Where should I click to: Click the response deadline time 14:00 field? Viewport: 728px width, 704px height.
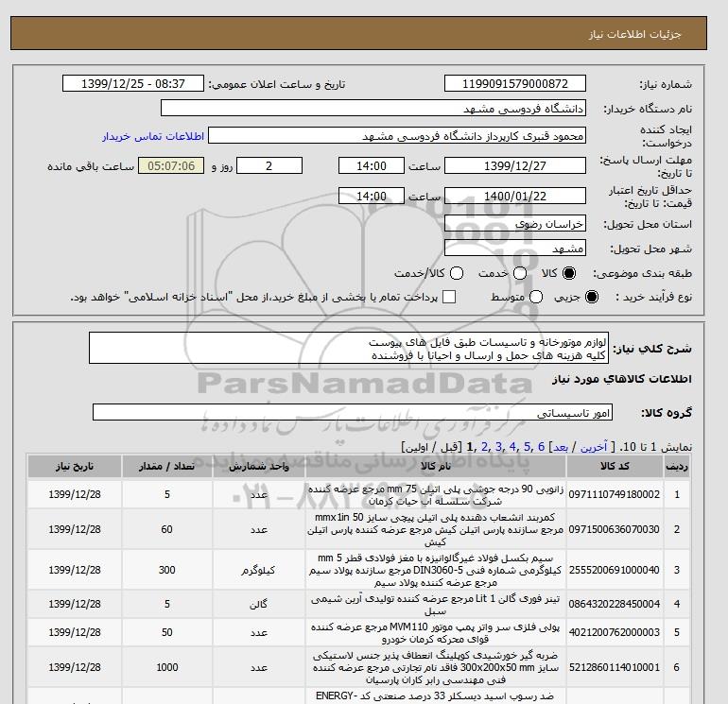coord(372,165)
